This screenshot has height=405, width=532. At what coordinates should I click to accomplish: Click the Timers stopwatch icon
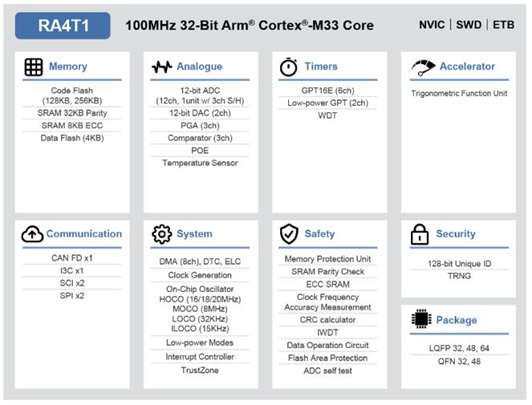289,67
